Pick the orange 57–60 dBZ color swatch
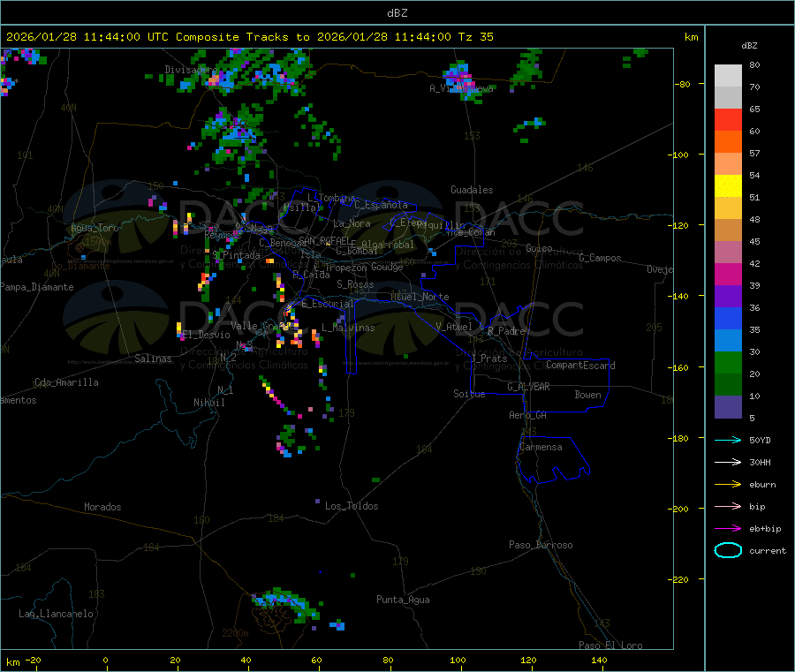The height and width of the screenshot is (672, 795). click(728, 142)
